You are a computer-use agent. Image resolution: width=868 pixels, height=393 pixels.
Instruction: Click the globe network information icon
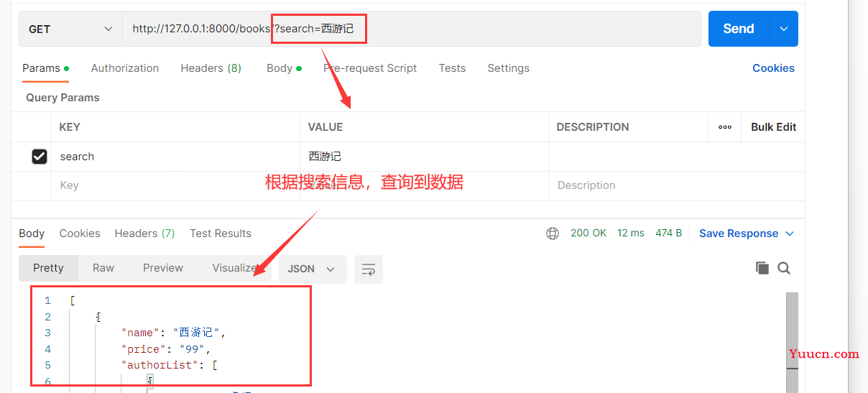(553, 234)
